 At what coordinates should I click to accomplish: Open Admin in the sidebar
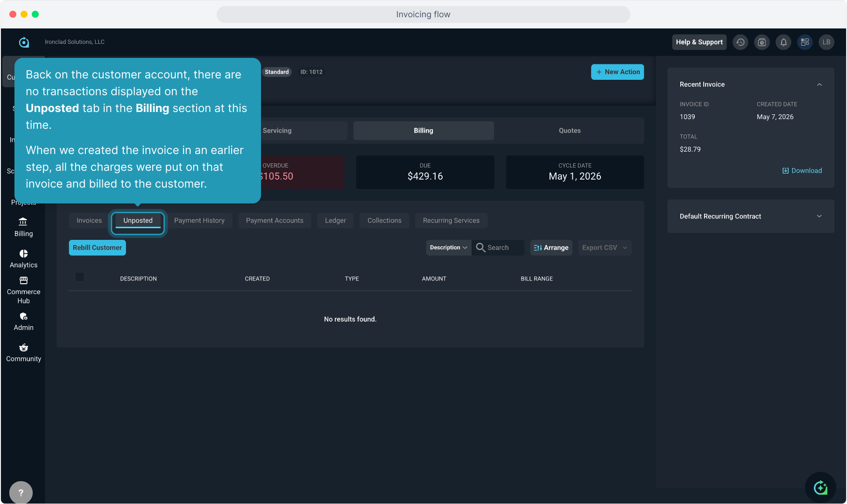point(23,322)
